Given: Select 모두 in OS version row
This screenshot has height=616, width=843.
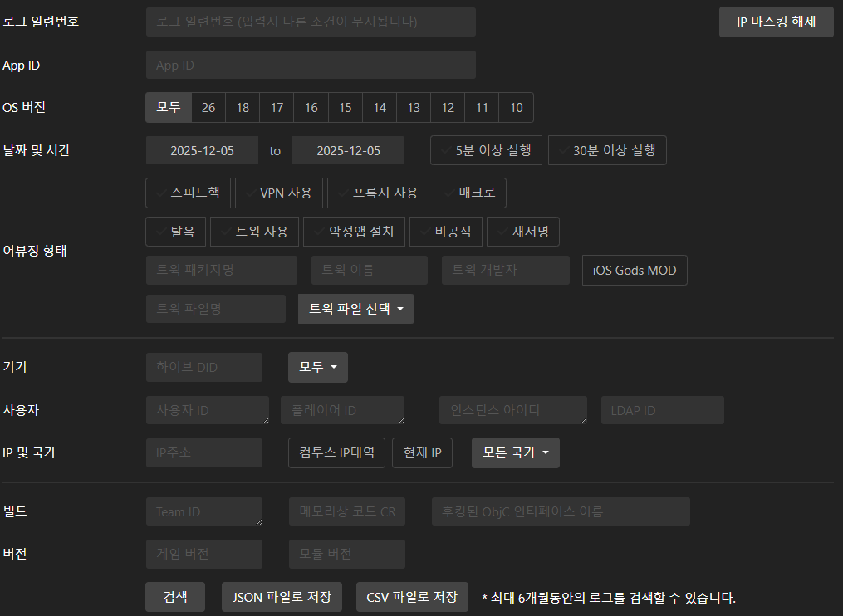Looking at the screenshot, I should tap(169, 107).
